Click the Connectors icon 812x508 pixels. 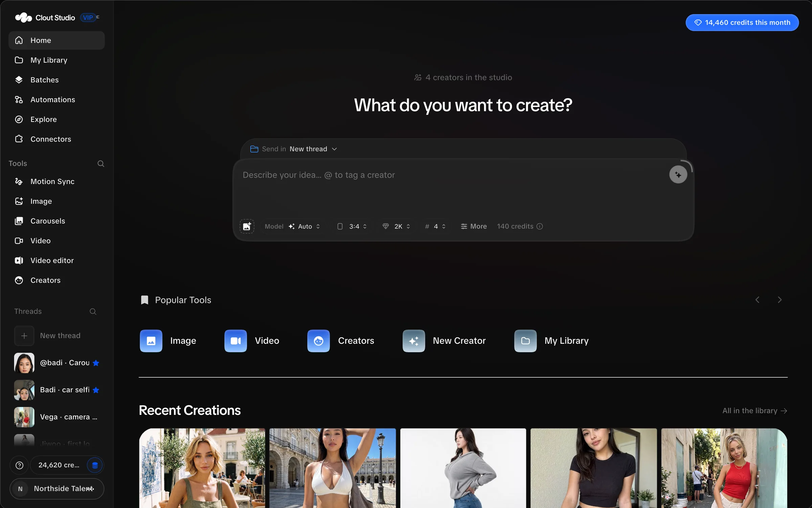tap(19, 139)
